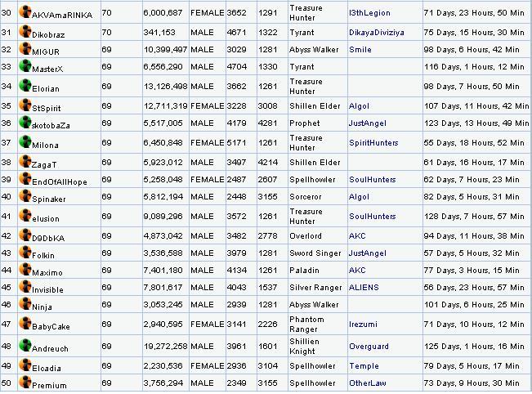Click the green status icon beside Milona
This screenshot has width=532, height=394.
tap(25, 141)
